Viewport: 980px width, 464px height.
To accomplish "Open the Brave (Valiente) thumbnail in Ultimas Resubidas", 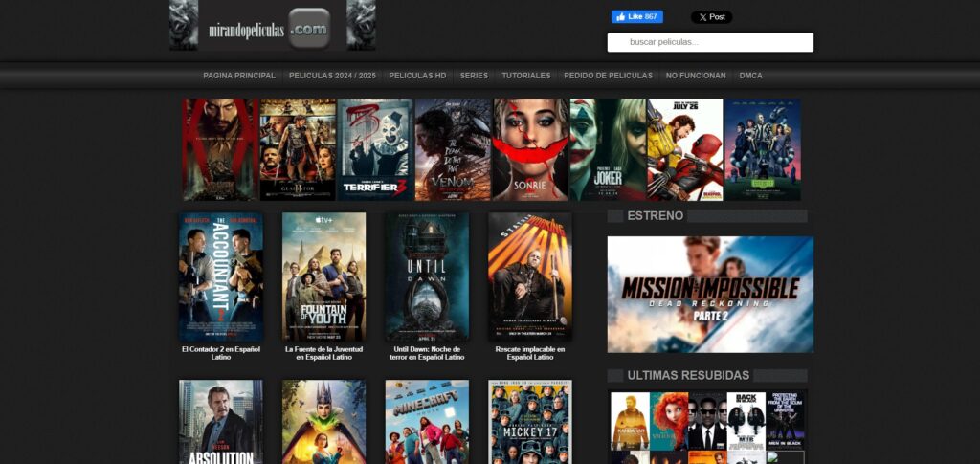I will [669, 421].
